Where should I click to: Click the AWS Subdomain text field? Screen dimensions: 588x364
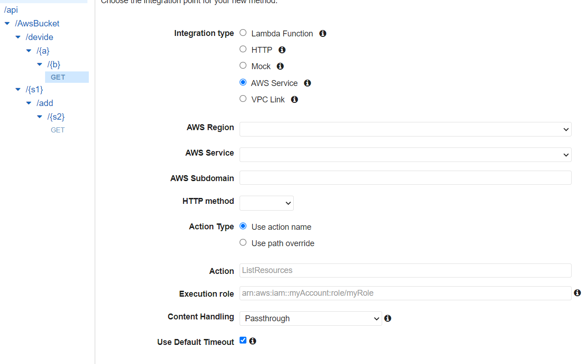405,178
